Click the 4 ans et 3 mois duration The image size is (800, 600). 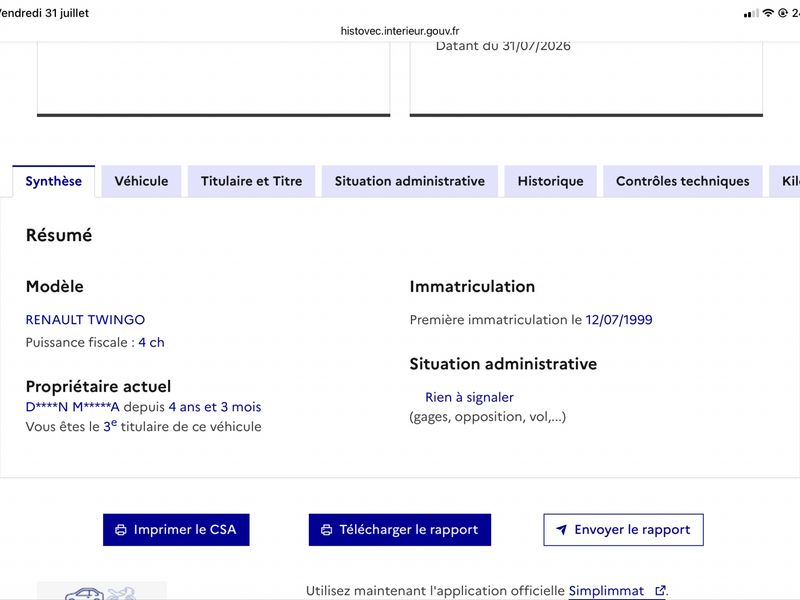tap(215, 407)
